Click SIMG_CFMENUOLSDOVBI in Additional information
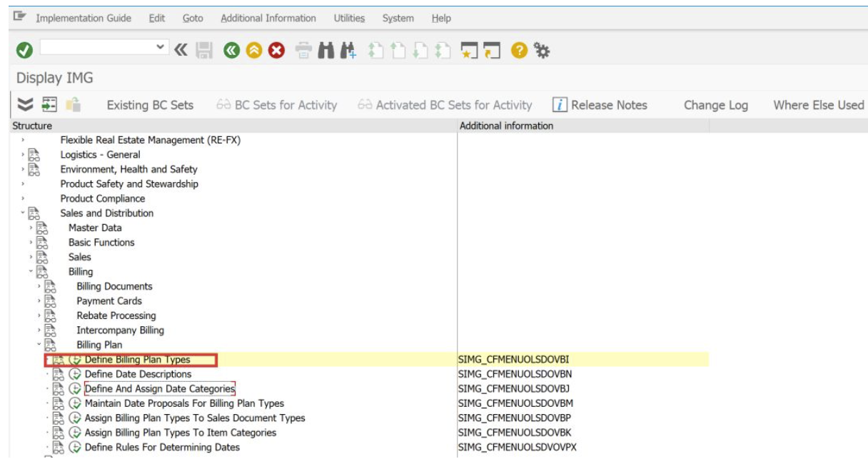The width and height of the screenshot is (868, 459). point(514,360)
